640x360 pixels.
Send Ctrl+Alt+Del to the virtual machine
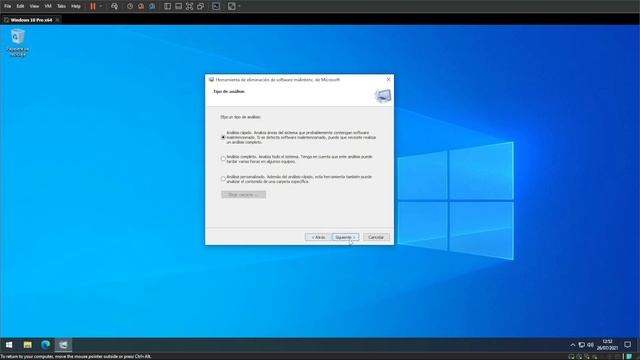(x=114, y=6)
